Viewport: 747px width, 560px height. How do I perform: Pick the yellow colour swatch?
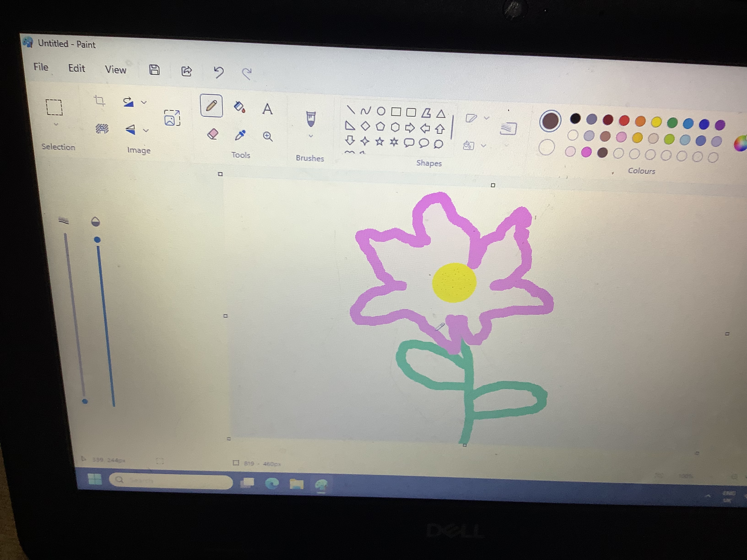[x=656, y=121]
